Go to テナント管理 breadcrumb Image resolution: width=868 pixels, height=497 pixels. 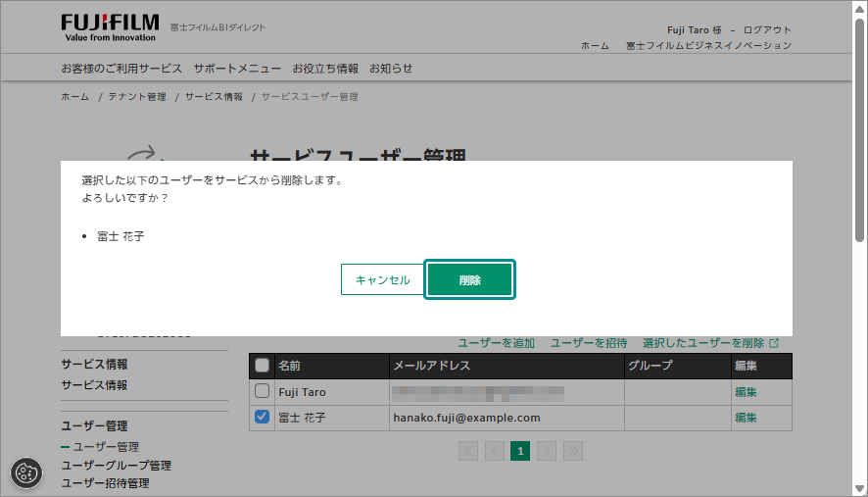[137, 96]
